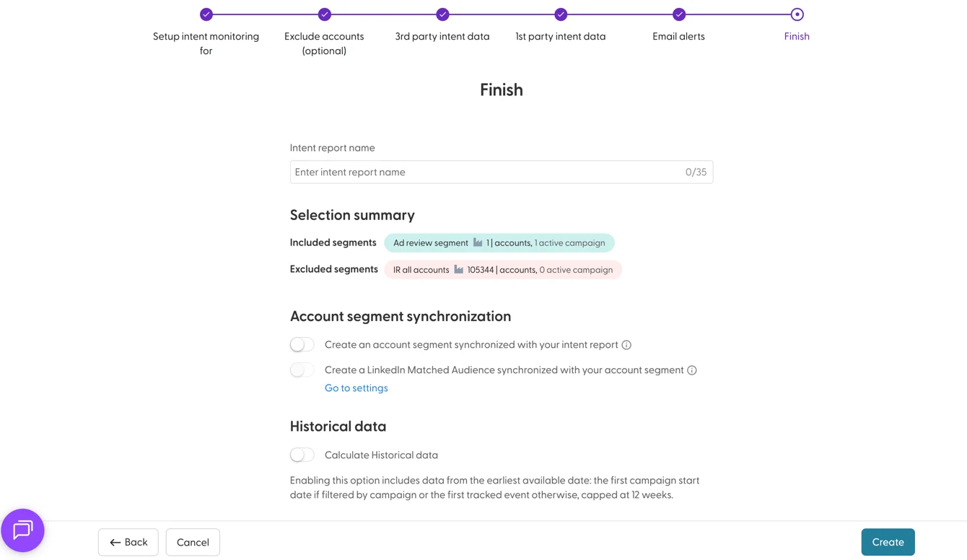The width and height of the screenshot is (967, 560).
Task: Open the chat support widget
Action: [x=23, y=530]
